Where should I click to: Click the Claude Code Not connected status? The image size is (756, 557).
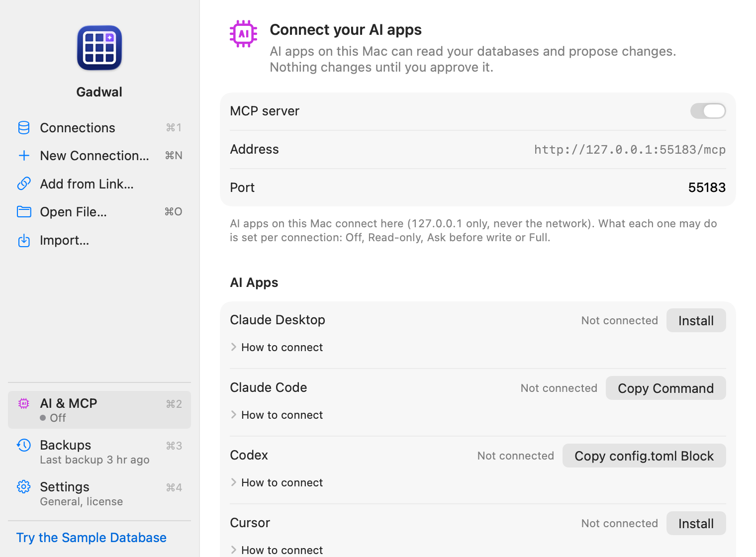559,388
